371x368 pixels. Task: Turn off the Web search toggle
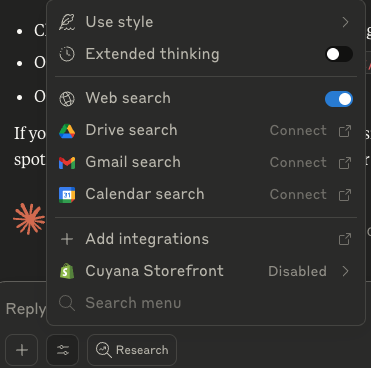pos(339,99)
